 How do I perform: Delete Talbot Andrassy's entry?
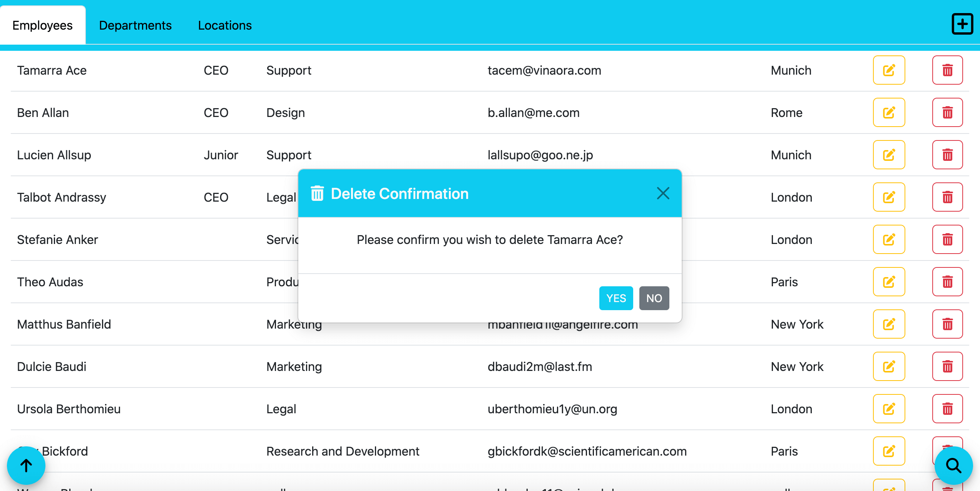pyautogui.click(x=947, y=197)
